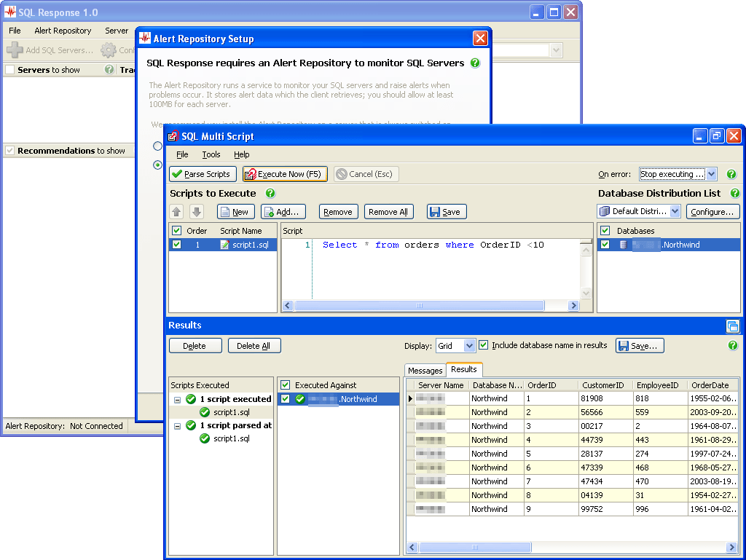Open the SQL Response toolbar dropdown arrow
This screenshot has height=560, width=746.
click(x=556, y=50)
